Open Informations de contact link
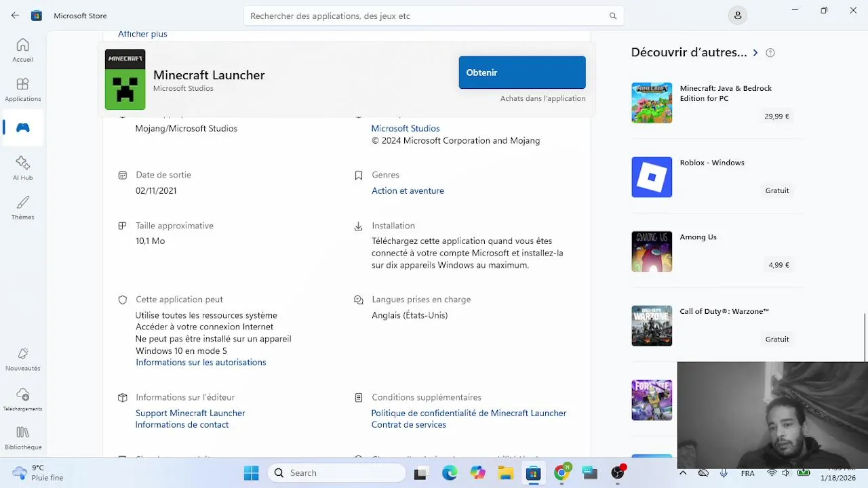This screenshot has height=488, width=868. tap(182, 424)
